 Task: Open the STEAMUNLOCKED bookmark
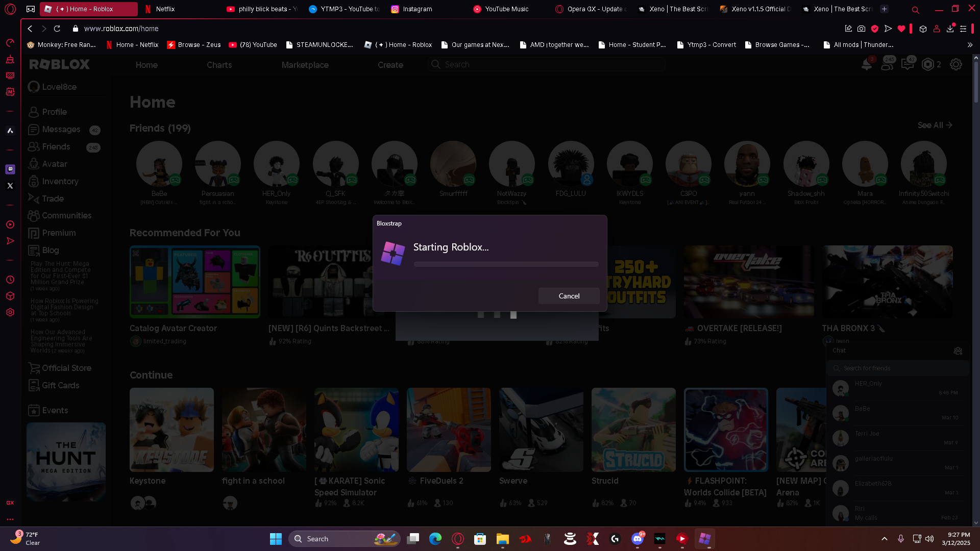pos(320,45)
